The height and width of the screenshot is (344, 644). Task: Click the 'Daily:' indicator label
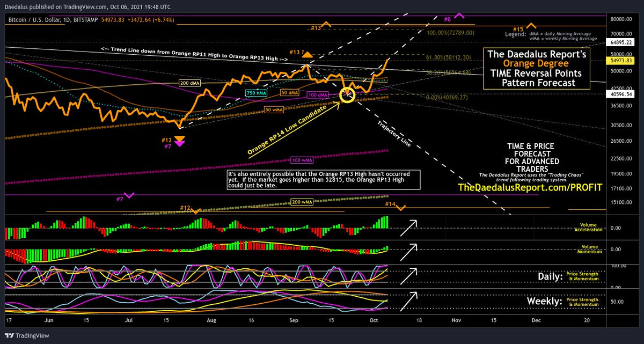coord(551,276)
